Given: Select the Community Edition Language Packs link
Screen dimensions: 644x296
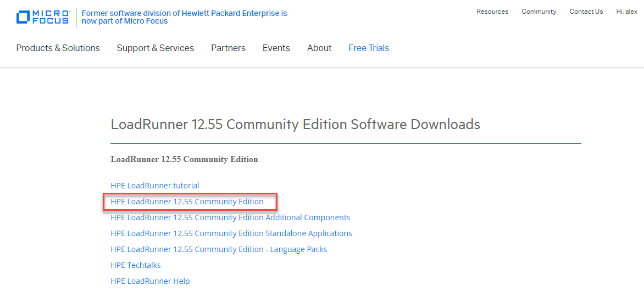Looking at the screenshot, I should pyautogui.click(x=219, y=249).
